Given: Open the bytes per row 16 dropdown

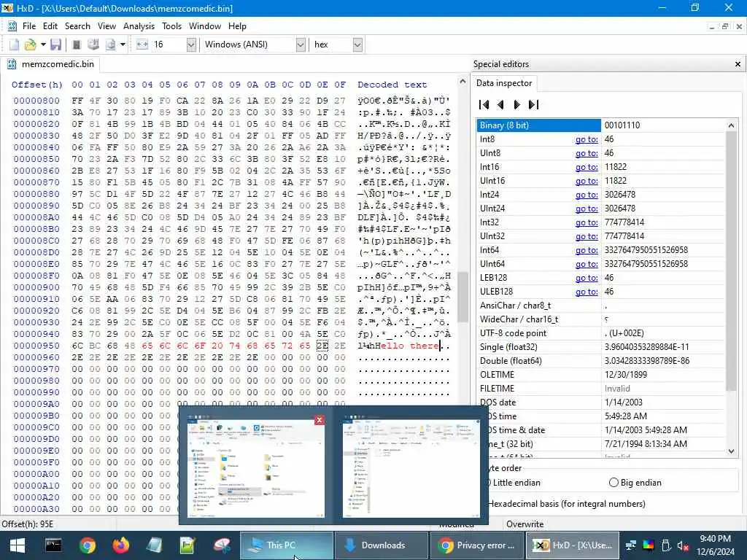Looking at the screenshot, I should [x=191, y=44].
